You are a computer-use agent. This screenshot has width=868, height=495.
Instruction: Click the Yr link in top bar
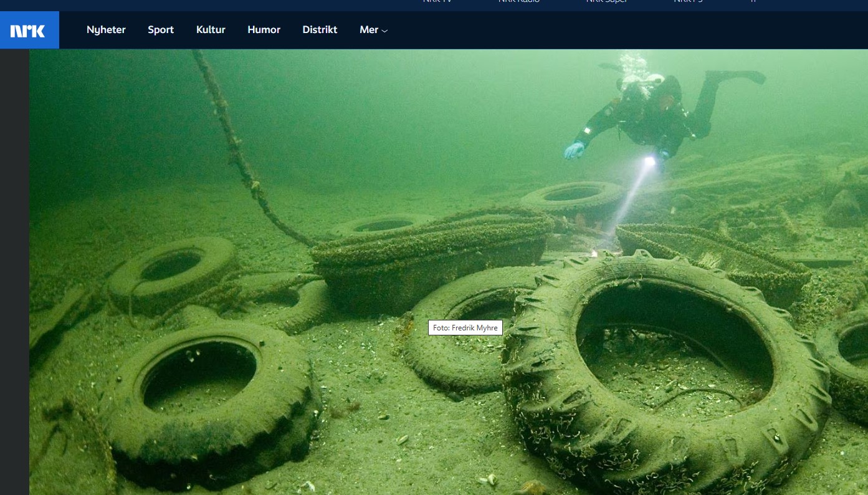tap(753, 2)
